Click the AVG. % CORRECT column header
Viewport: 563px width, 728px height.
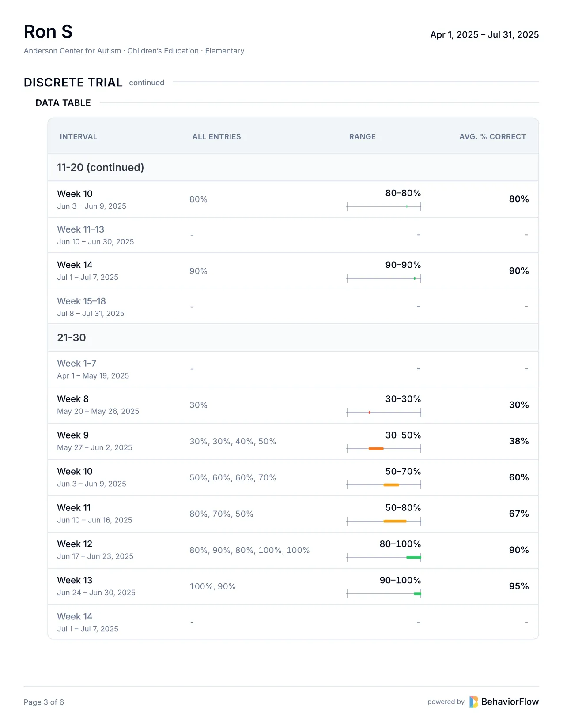[492, 137]
